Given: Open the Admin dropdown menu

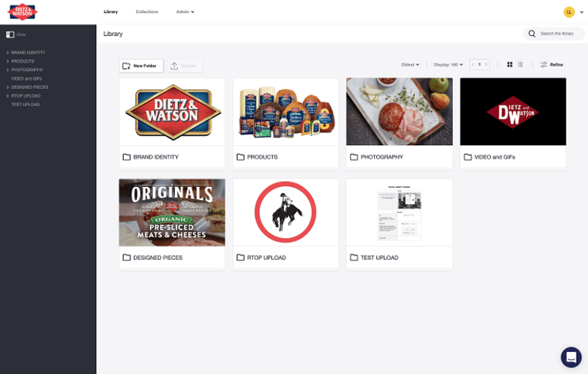Looking at the screenshot, I should point(186,11).
